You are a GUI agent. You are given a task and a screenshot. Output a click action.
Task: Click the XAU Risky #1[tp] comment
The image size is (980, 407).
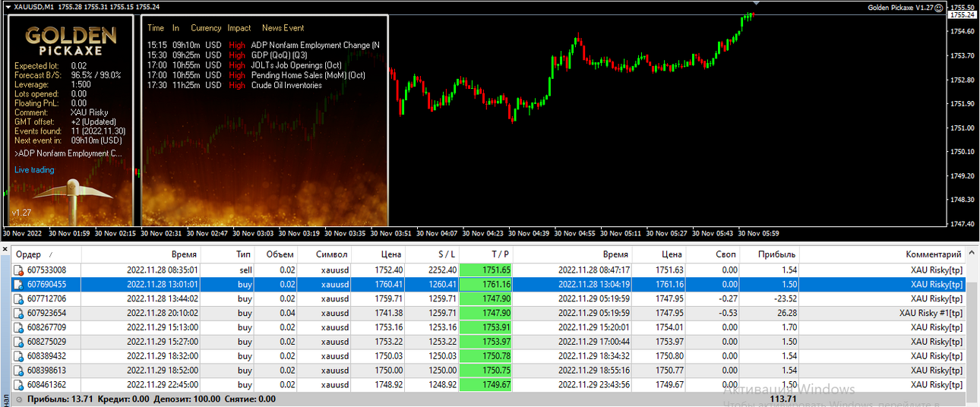pos(931,313)
